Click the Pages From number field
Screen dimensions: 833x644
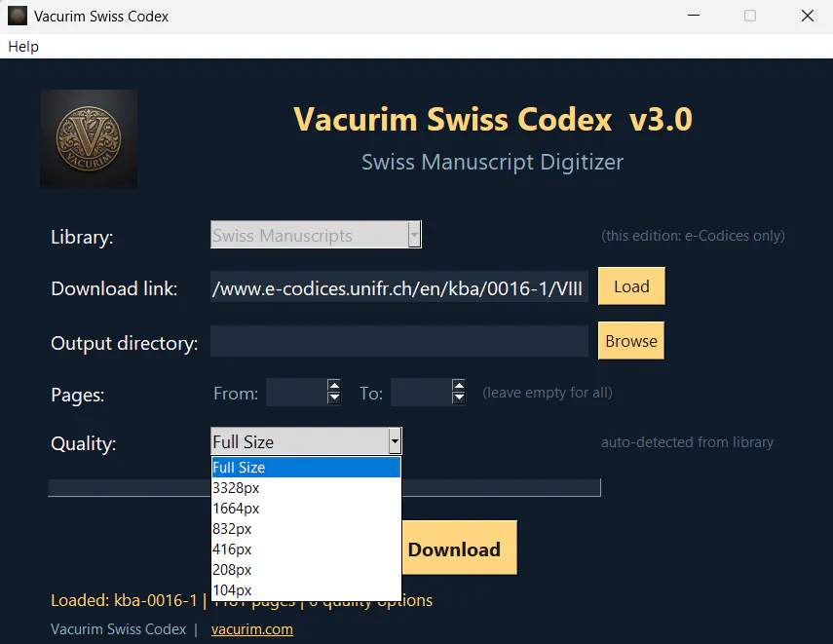coord(296,392)
